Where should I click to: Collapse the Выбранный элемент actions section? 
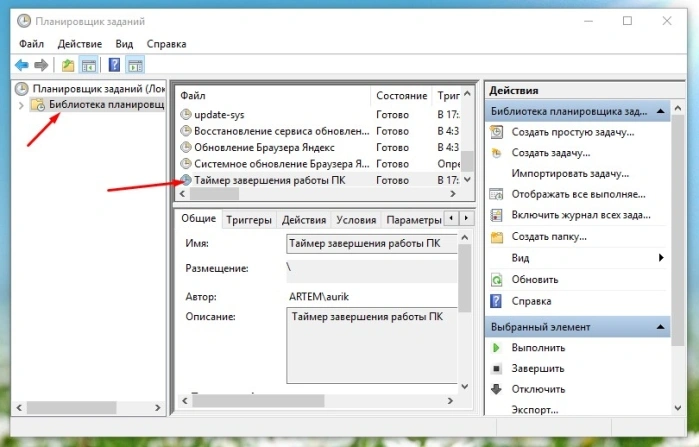point(661,327)
